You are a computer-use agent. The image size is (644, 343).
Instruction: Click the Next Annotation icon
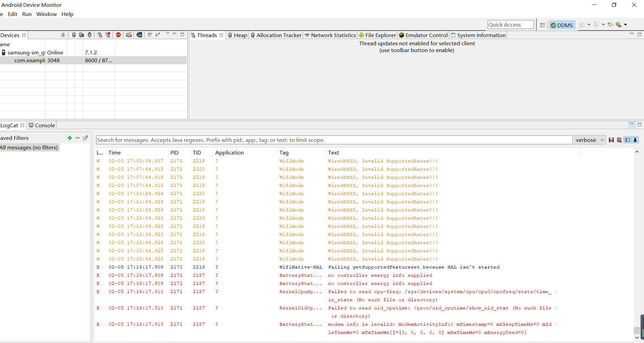point(582,24)
